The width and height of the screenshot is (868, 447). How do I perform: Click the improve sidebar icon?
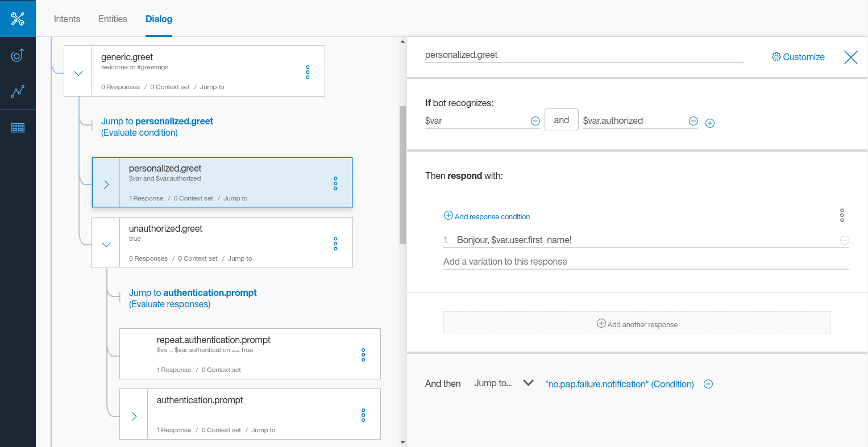coord(18,55)
